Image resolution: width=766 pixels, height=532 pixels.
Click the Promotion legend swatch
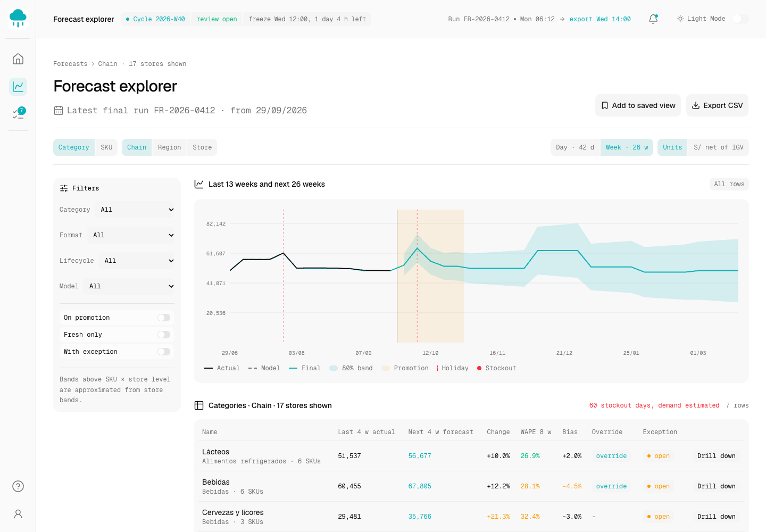386,368
